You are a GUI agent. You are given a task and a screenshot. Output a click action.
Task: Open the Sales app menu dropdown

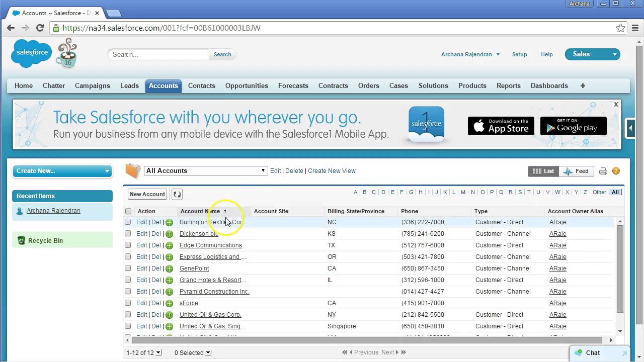593,54
